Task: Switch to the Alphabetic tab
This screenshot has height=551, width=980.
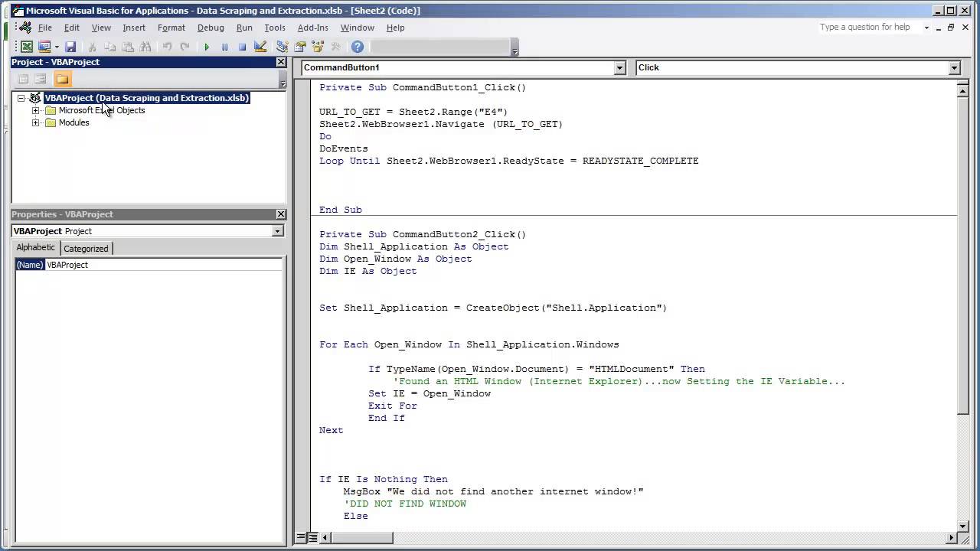Action: pyautogui.click(x=36, y=248)
